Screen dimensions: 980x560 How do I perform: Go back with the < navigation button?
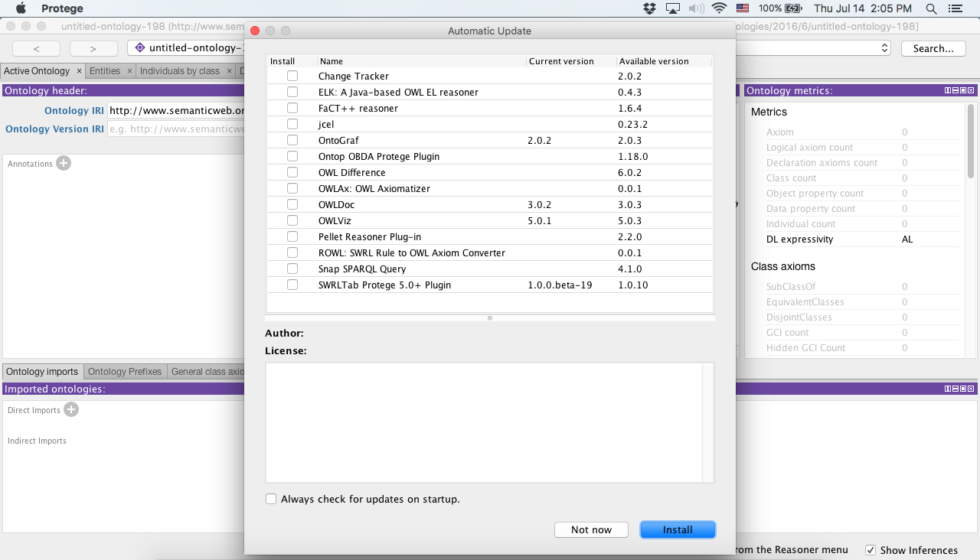tap(35, 48)
